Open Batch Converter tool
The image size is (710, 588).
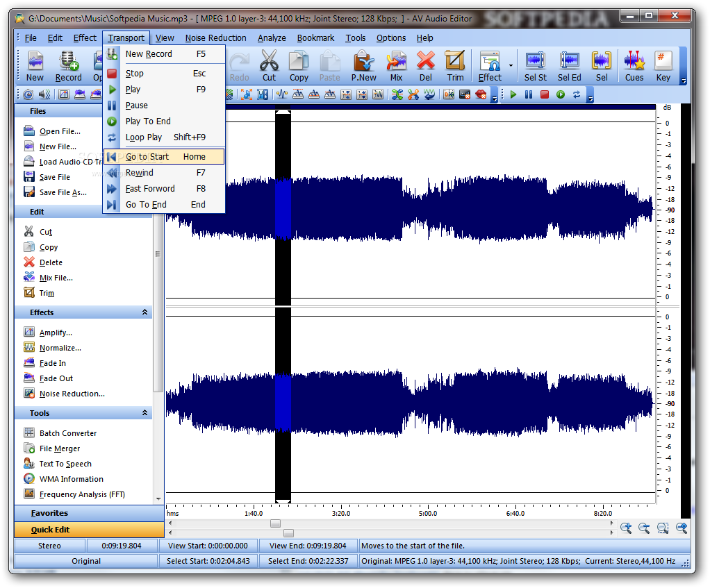(x=68, y=433)
